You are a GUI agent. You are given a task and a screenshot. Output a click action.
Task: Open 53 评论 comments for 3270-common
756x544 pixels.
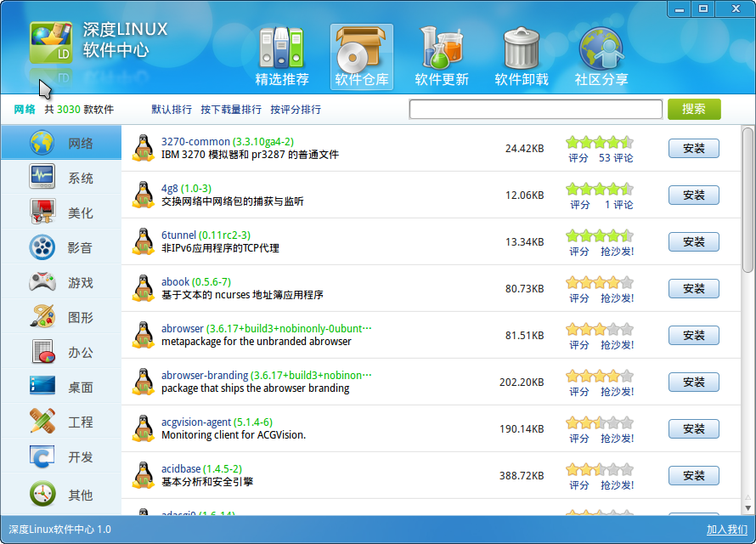(616, 158)
